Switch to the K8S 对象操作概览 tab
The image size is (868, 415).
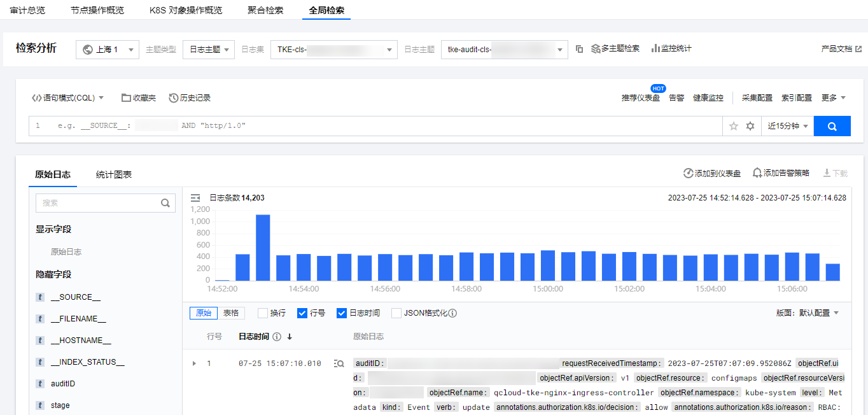pos(186,10)
